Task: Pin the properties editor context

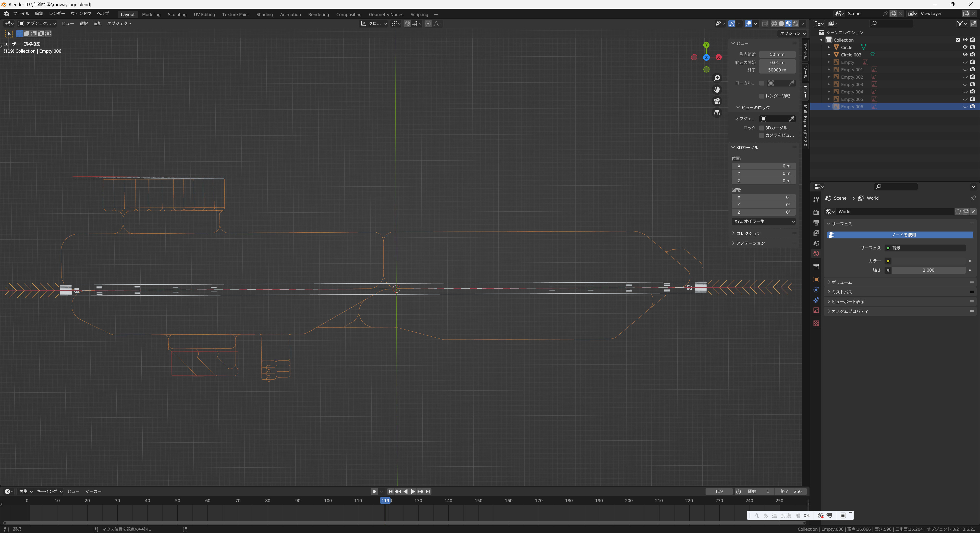Action: [973, 198]
